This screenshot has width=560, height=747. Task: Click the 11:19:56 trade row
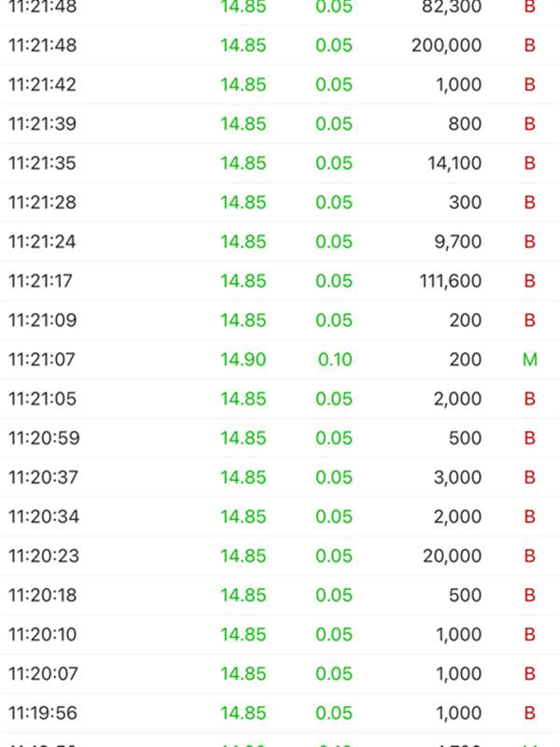tap(280, 712)
